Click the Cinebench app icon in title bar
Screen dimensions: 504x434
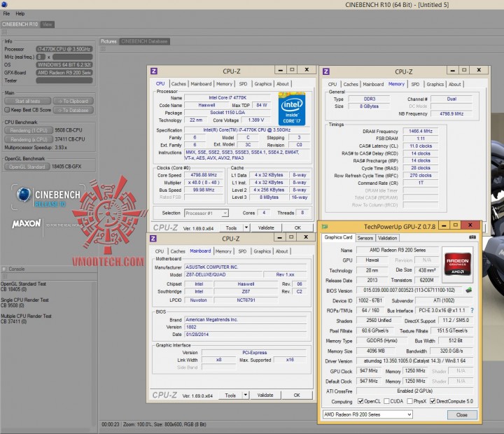[x=4, y=4]
